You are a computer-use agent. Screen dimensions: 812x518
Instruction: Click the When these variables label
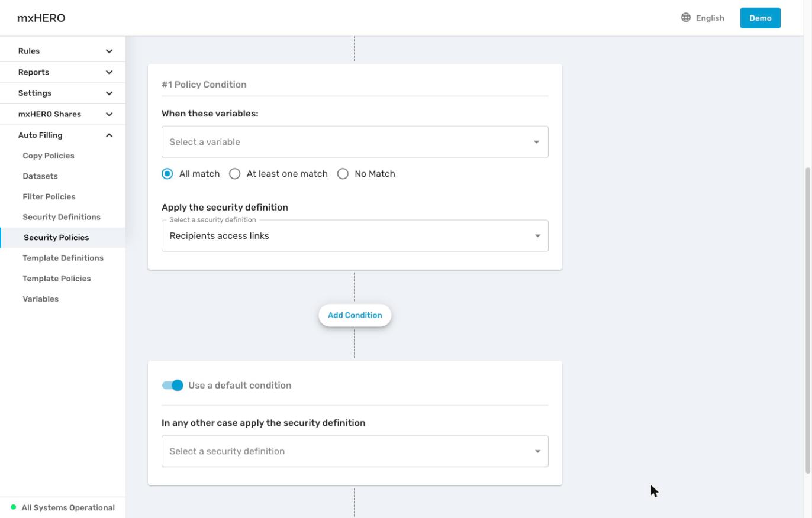tap(210, 114)
